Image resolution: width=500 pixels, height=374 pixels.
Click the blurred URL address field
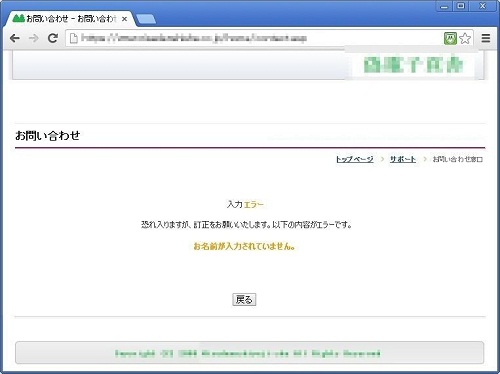click(194, 38)
